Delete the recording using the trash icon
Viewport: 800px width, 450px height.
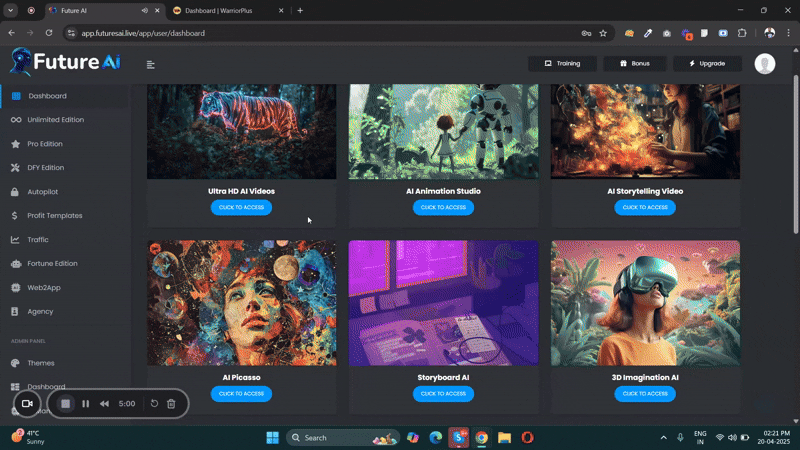tap(171, 404)
